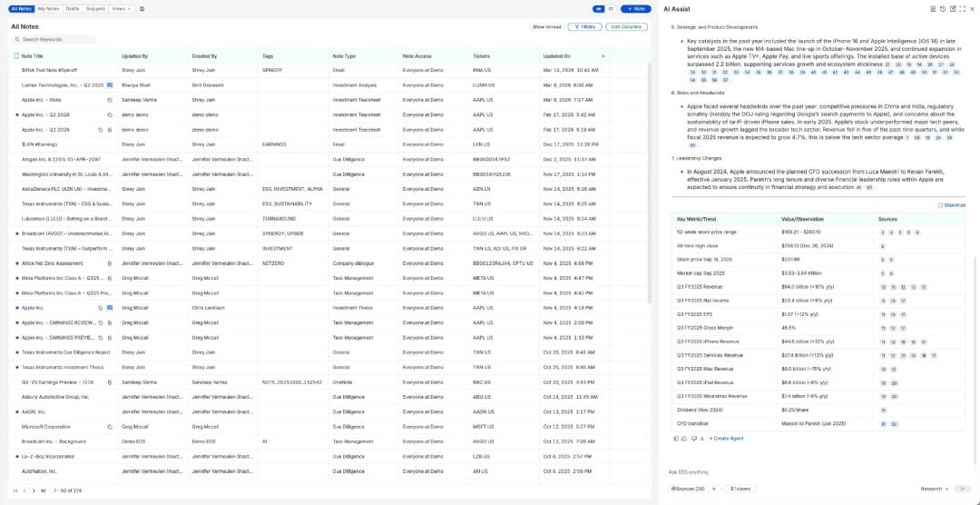The height and width of the screenshot is (505, 980).
Task: Expand AI Assist to full screen
Action: point(962,9)
